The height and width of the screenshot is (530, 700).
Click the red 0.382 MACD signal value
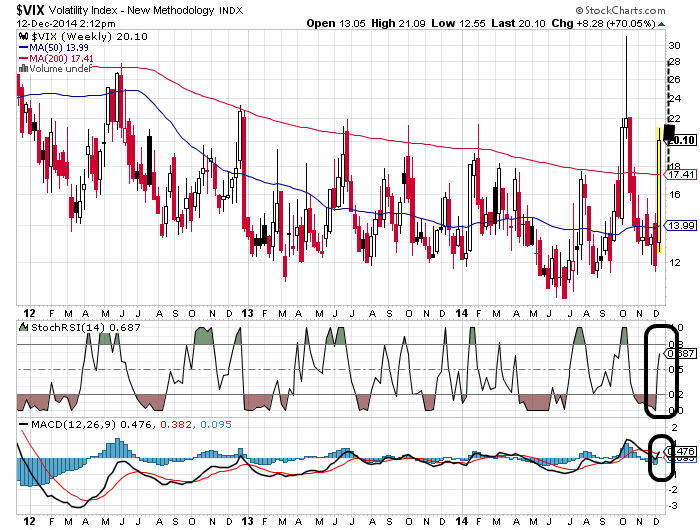[x=176, y=424]
